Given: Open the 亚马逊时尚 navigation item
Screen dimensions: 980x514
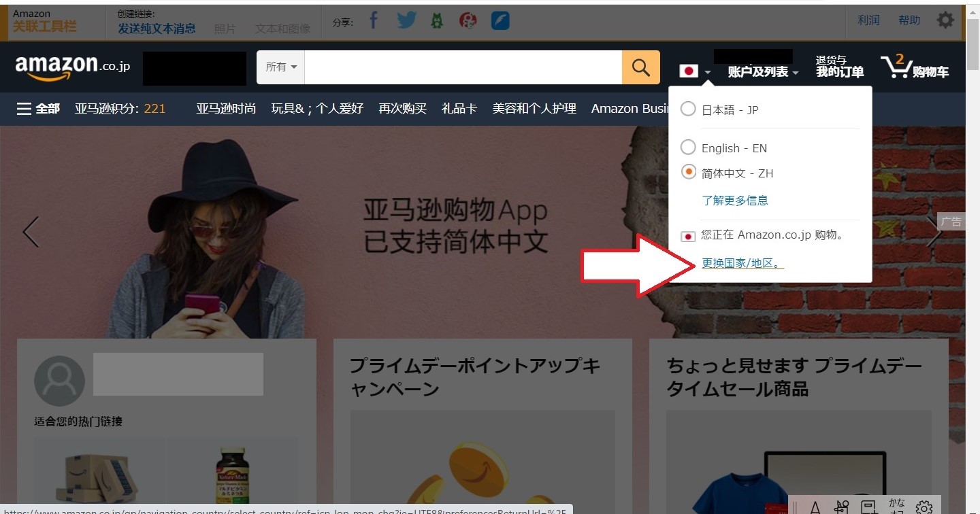Looking at the screenshot, I should [226, 109].
